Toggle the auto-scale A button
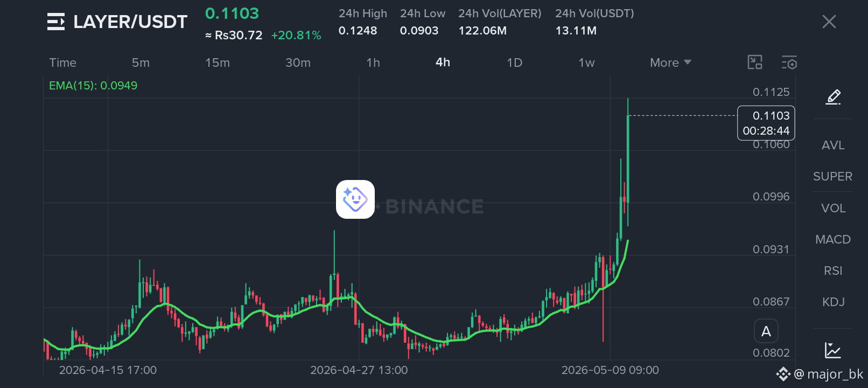The width and height of the screenshot is (868, 388). [766, 331]
